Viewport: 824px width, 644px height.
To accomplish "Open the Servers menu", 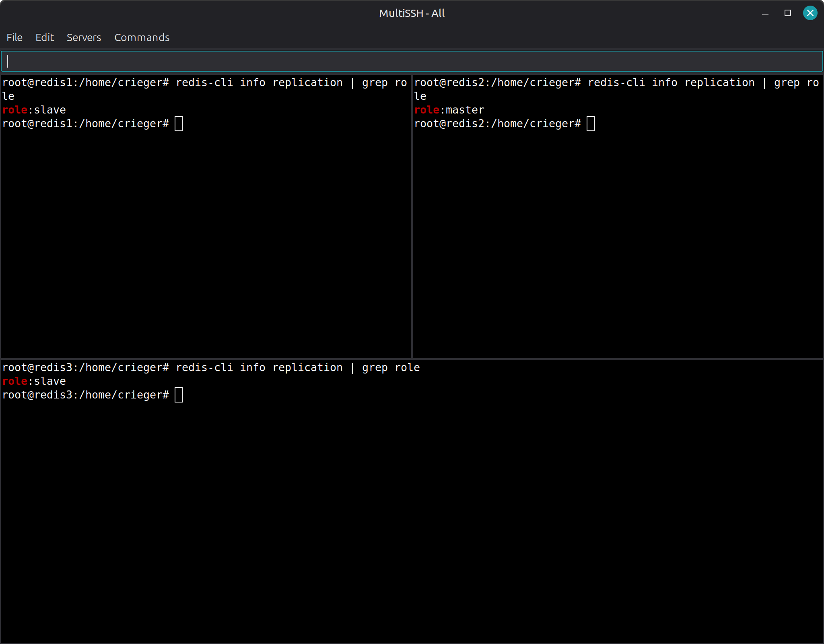I will [84, 37].
